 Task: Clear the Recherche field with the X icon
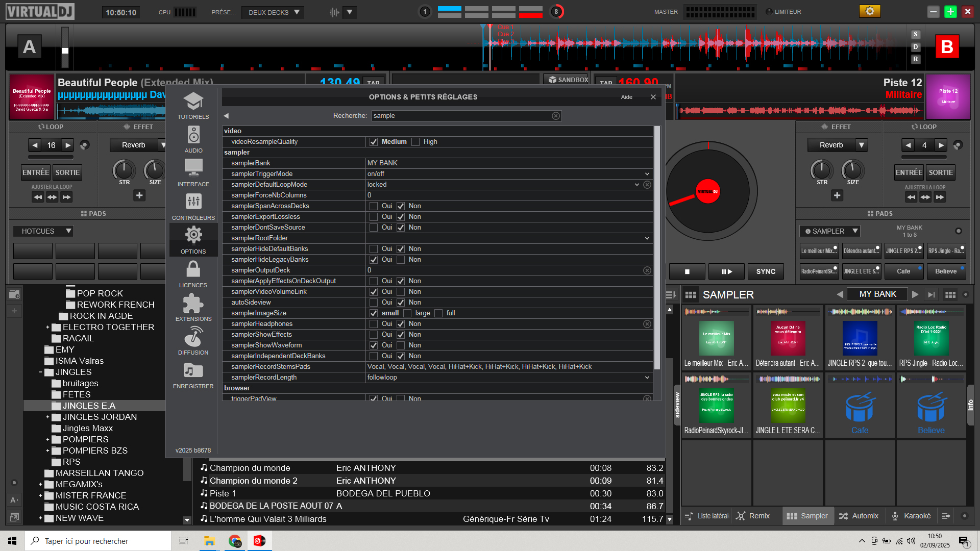pos(556,116)
